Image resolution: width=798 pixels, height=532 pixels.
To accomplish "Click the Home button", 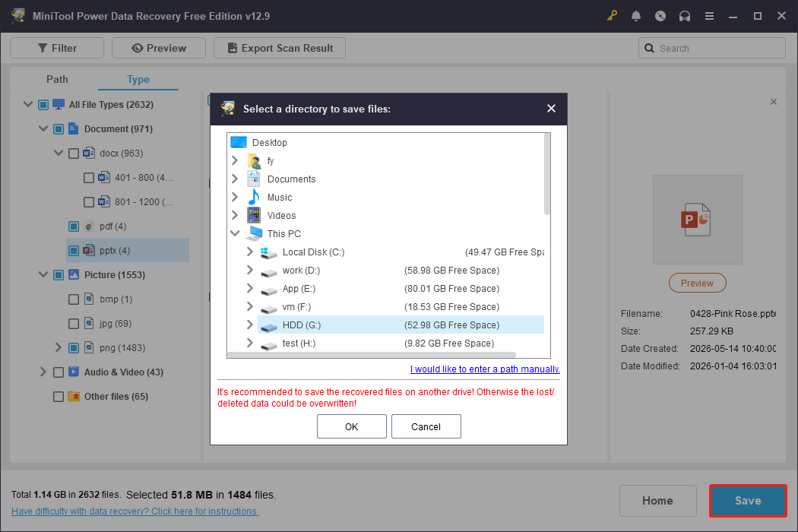I will [657, 501].
